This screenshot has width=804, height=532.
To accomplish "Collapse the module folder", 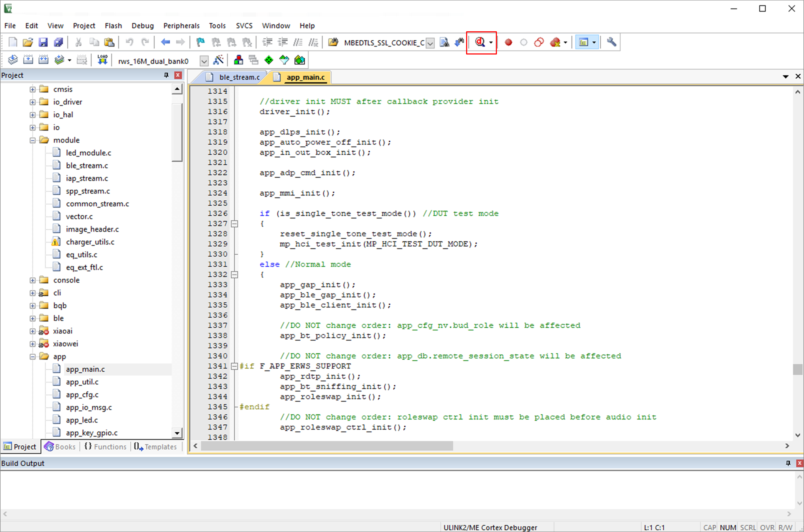I will coord(33,141).
